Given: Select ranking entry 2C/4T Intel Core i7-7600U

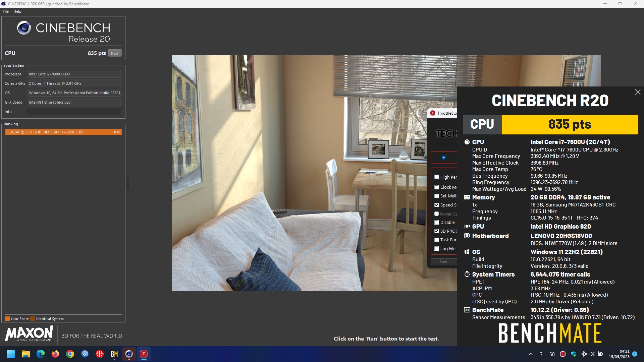Looking at the screenshot, I should coord(63,132).
